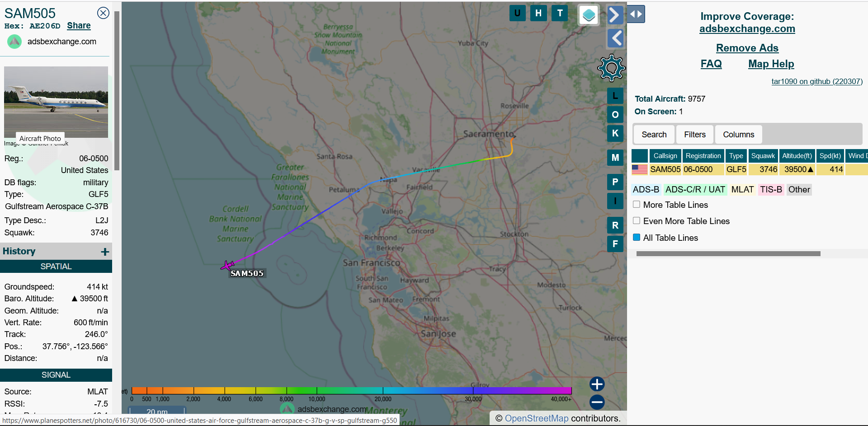This screenshot has height=426, width=868.
Task: Click the K map button
Action: (615, 133)
